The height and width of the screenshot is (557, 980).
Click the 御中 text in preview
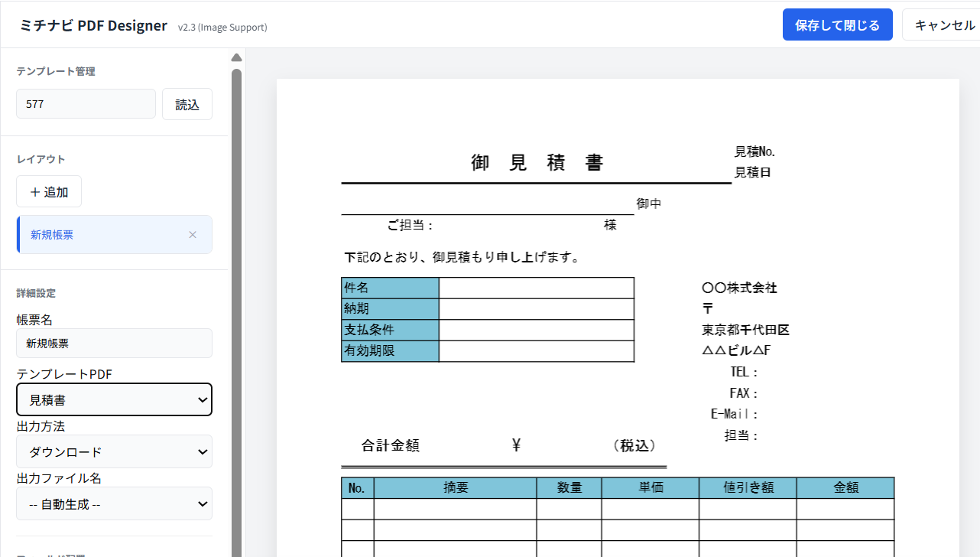coord(649,204)
